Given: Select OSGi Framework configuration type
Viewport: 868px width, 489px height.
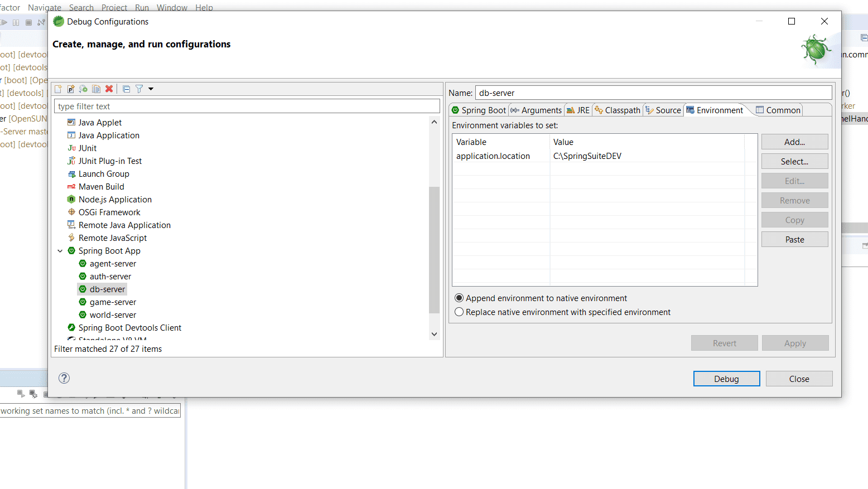Looking at the screenshot, I should coord(109,212).
